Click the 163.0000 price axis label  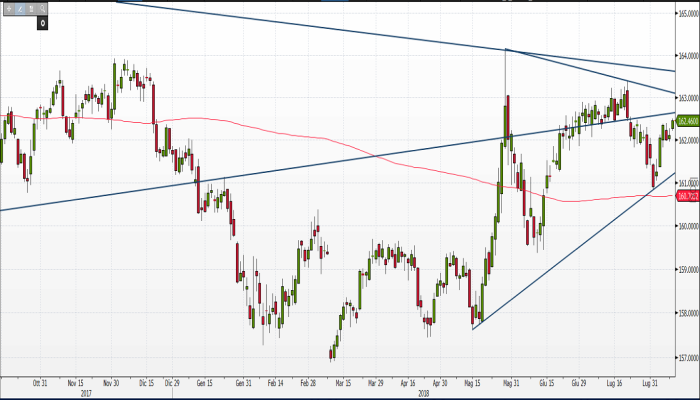pos(686,98)
